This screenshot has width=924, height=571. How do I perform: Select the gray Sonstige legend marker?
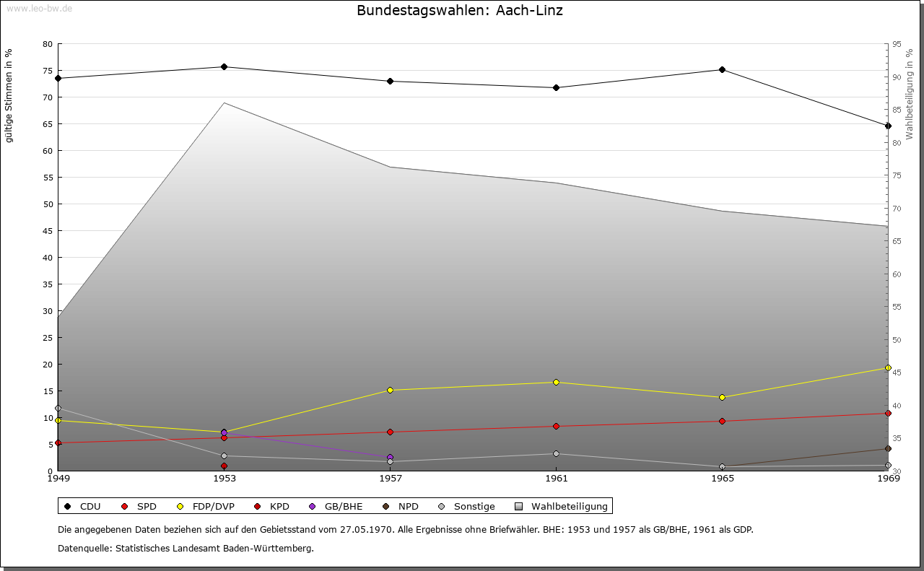point(442,507)
